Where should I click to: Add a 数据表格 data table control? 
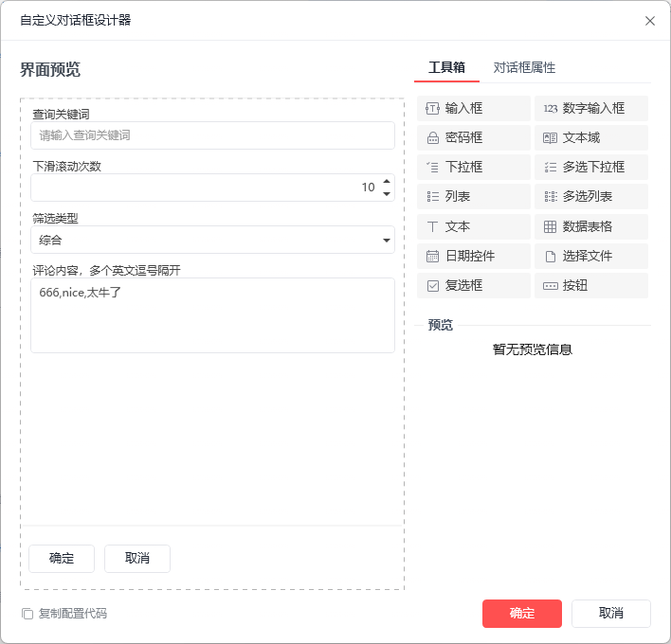coord(591,226)
